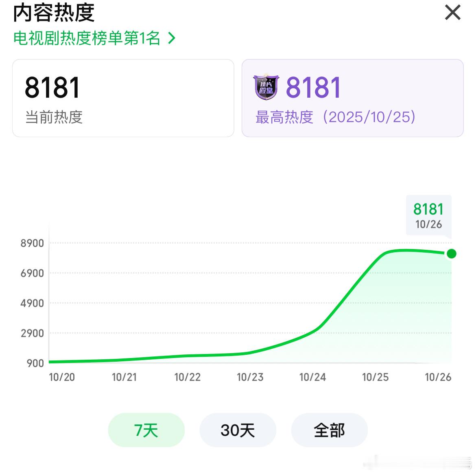Switch to the 30天 range tab
476x474 pixels.
[x=238, y=430]
